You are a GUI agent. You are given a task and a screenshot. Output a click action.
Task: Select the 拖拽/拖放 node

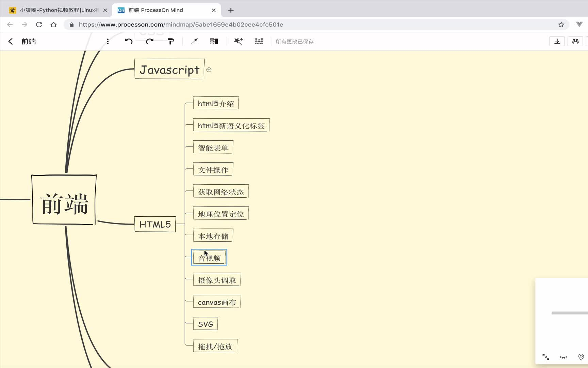click(x=215, y=346)
